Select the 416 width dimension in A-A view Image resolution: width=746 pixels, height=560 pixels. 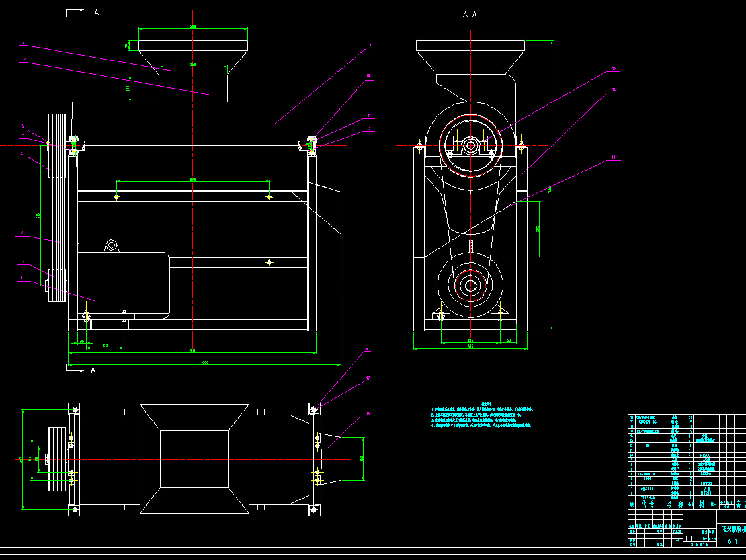pyautogui.click(x=470, y=346)
